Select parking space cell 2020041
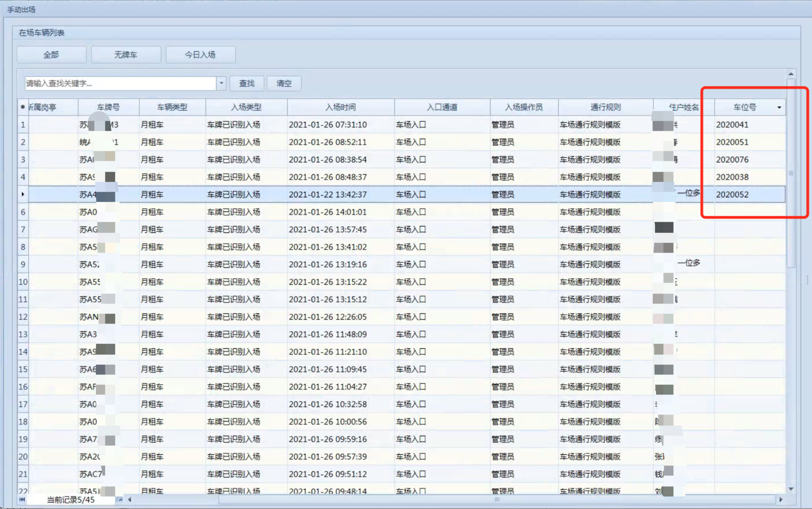This screenshot has width=812, height=509. (750, 125)
